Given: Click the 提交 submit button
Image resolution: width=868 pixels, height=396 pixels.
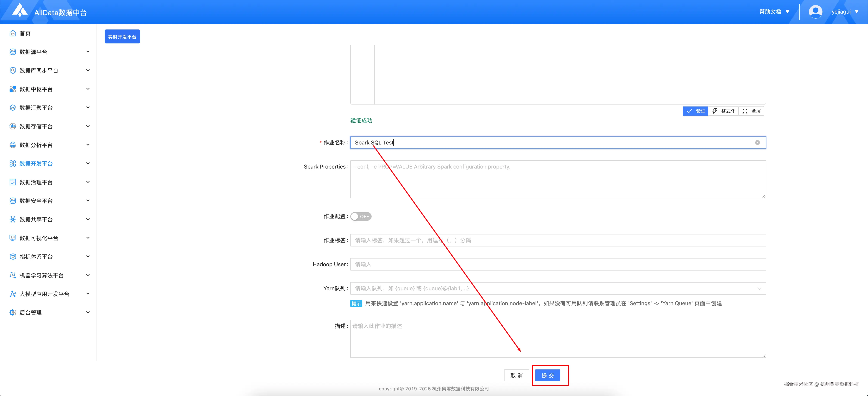Looking at the screenshot, I should [548, 375].
